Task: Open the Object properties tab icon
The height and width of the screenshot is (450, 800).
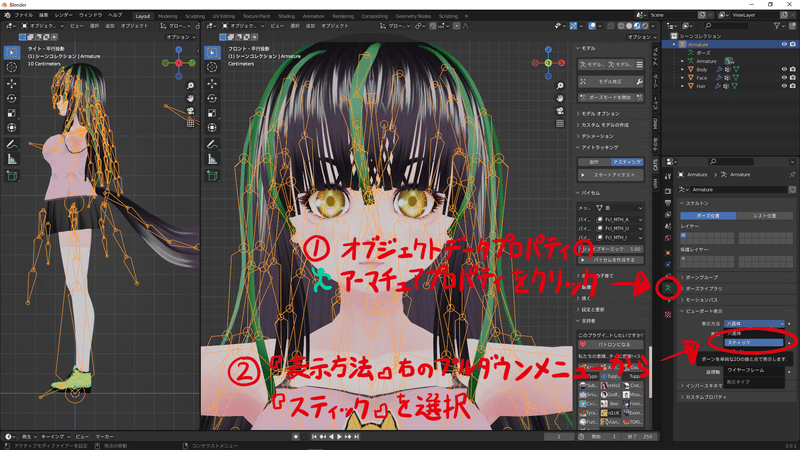Action: [668, 253]
